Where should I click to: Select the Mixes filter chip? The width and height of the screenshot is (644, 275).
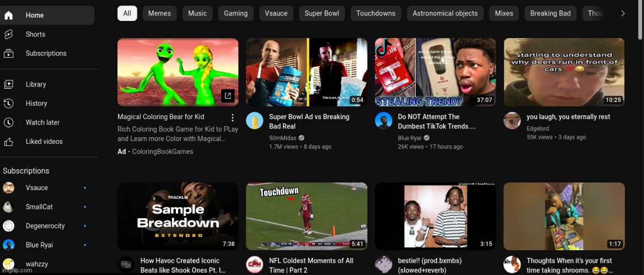504,14
